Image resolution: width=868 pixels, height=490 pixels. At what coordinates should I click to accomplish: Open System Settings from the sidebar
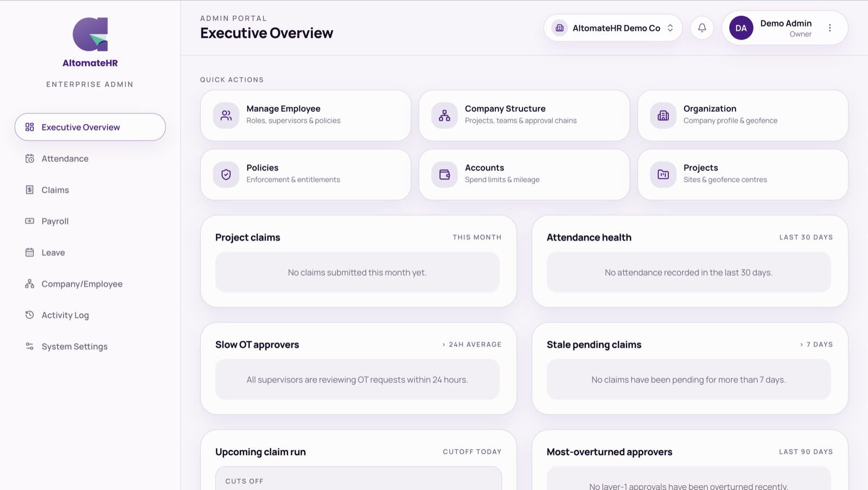(90, 346)
